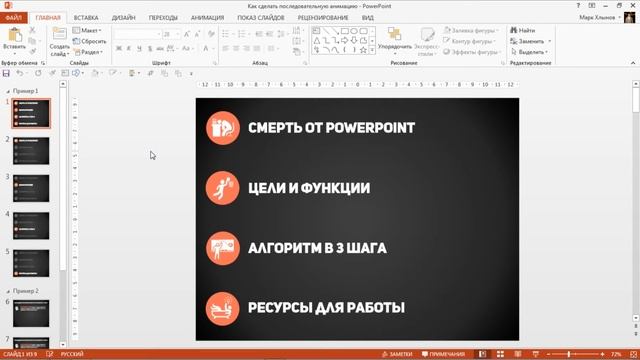
Task: Open the font size dropdown
Action: [178, 35]
